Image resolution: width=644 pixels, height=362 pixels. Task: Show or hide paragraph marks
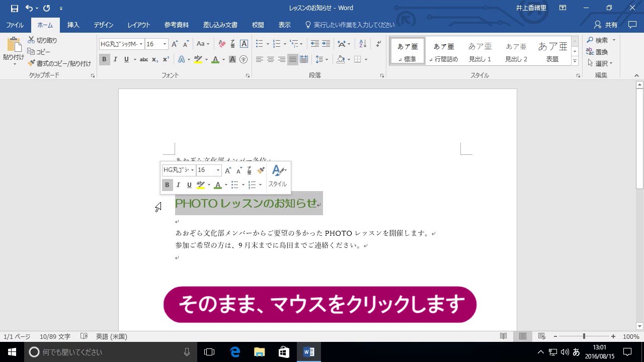(x=378, y=44)
